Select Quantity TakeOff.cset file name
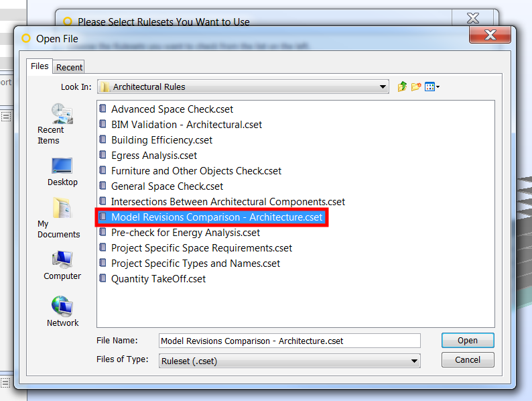The width and height of the screenshot is (532, 401). click(158, 279)
